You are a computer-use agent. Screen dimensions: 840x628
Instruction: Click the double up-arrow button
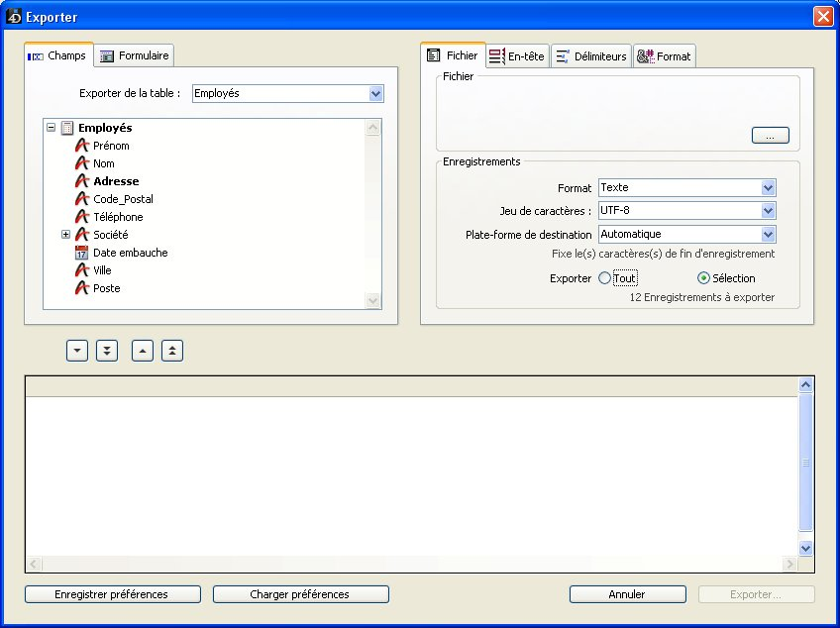tap(172, 351)
